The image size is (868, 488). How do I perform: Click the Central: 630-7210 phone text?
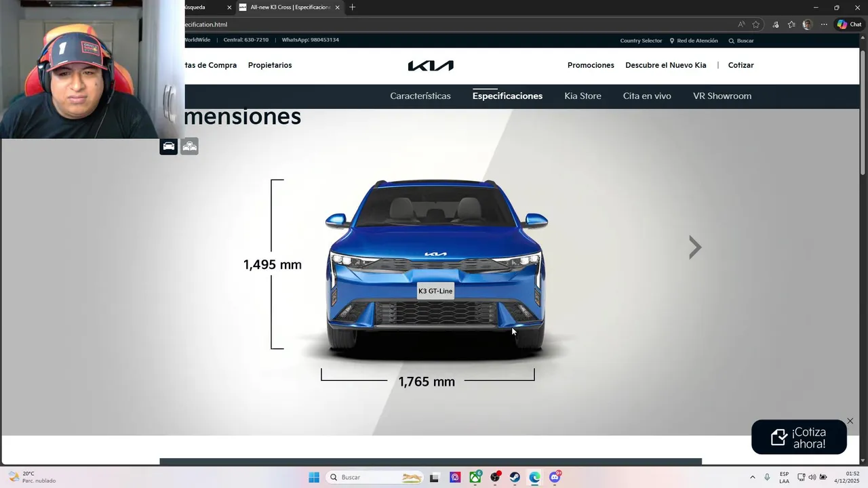click(245, 40)
